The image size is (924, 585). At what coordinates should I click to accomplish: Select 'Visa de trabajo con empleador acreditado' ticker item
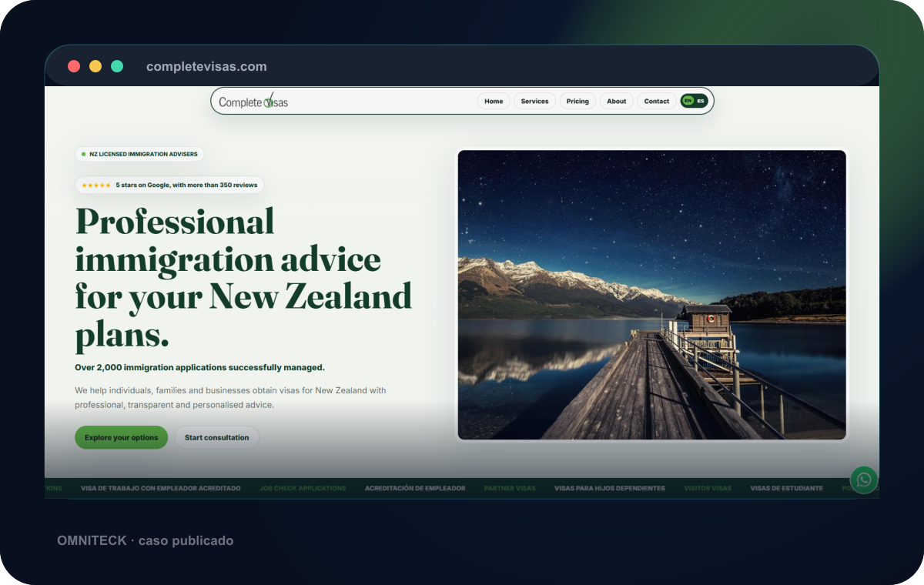coord(160,488)
